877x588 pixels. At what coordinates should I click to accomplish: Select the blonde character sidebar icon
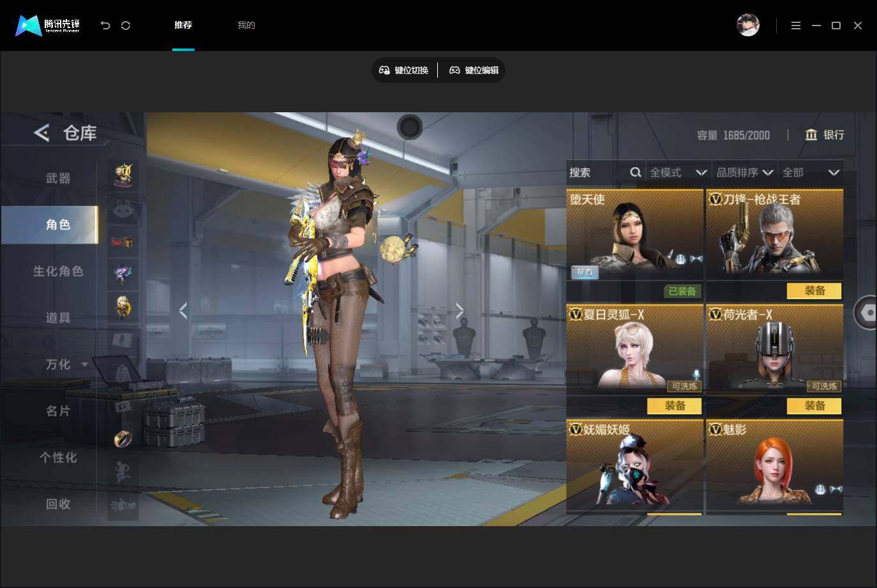pos(123,307)
